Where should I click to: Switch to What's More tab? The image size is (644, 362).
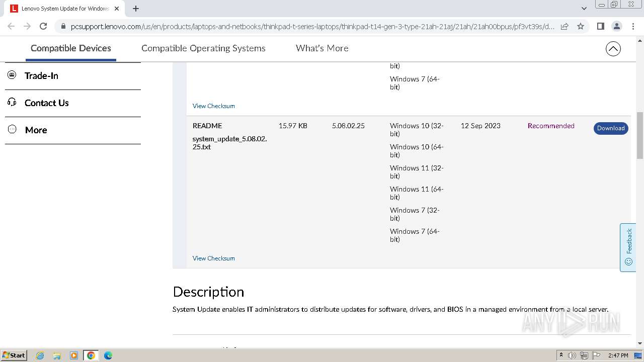[x=322, y=48]
